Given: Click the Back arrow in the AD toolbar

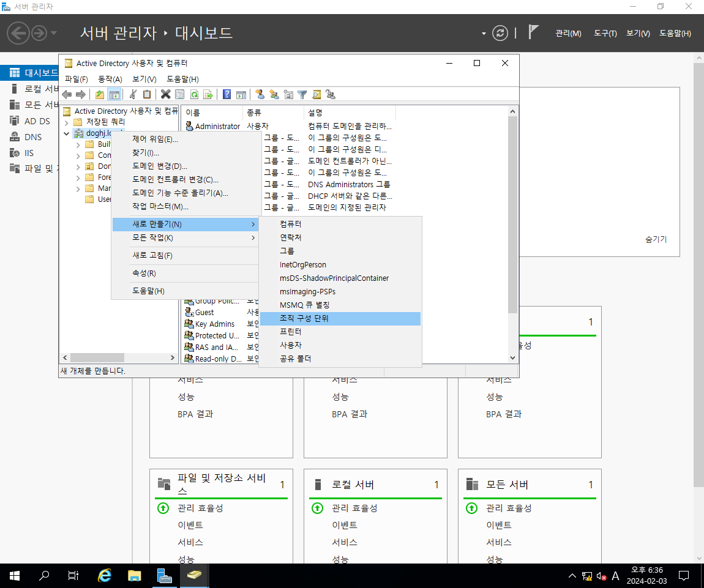Looking at the screenshot, I should pyautogui.click(x=67, y=94).
